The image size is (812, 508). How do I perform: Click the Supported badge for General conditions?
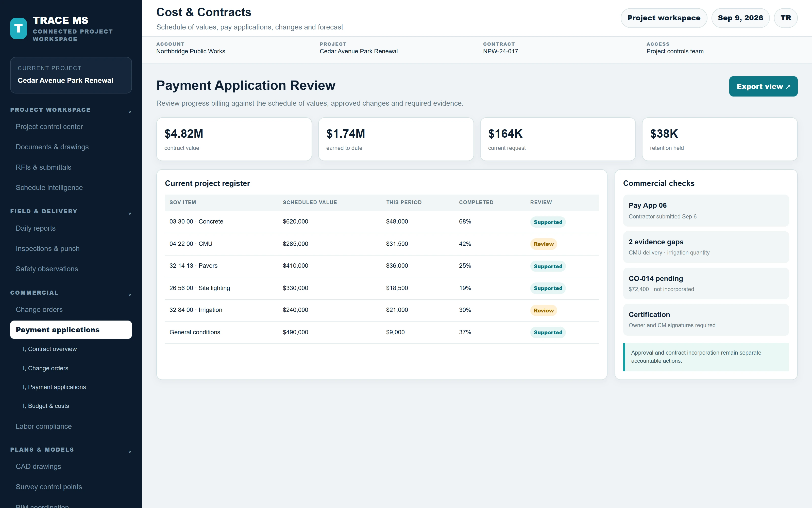tap(548, 332)
